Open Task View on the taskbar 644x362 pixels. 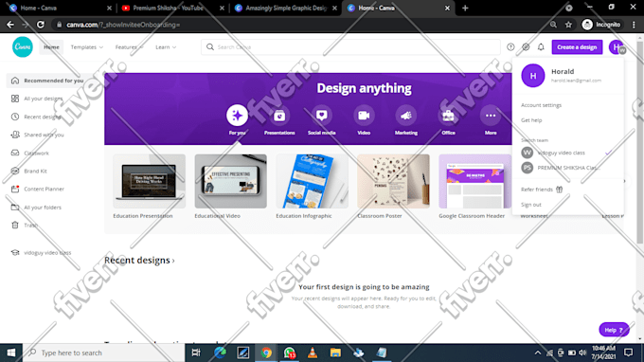pos(196,353)
